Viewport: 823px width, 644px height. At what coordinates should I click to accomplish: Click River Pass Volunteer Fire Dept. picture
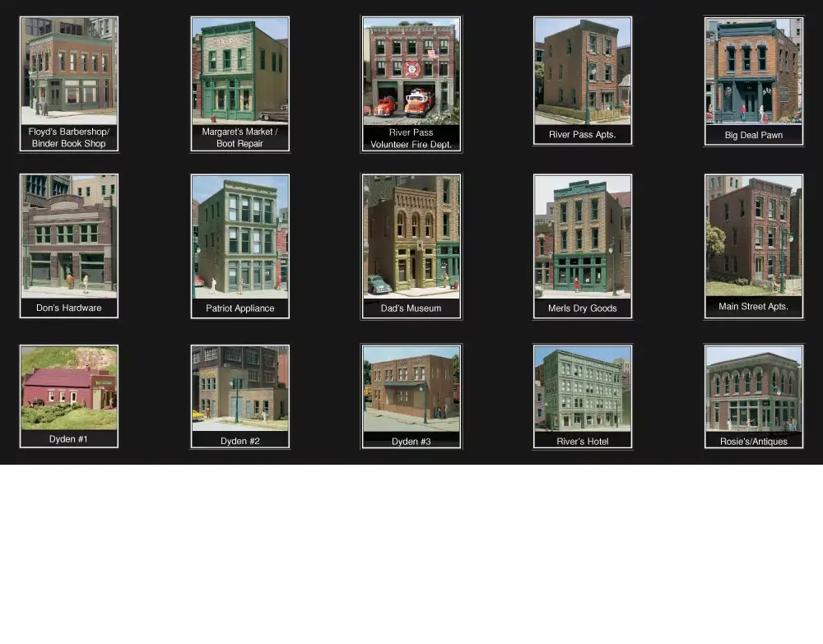click(x=411, y=72)
